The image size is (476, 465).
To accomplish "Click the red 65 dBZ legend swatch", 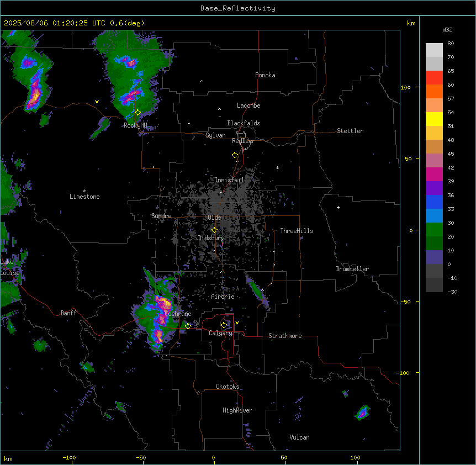I will pyautogui.click(x=434, y=78).
